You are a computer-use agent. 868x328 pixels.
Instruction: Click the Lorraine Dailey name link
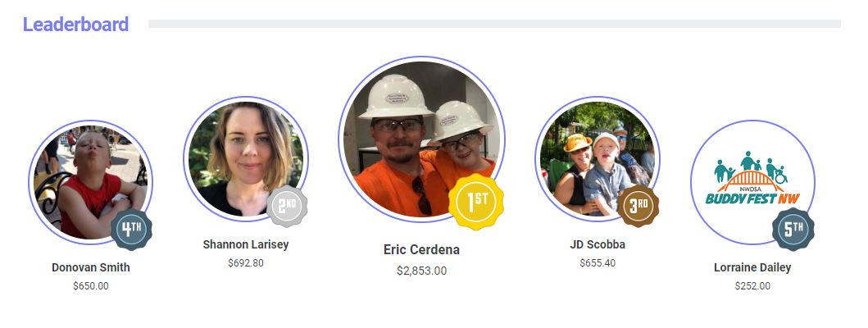[x=752, y=267]
